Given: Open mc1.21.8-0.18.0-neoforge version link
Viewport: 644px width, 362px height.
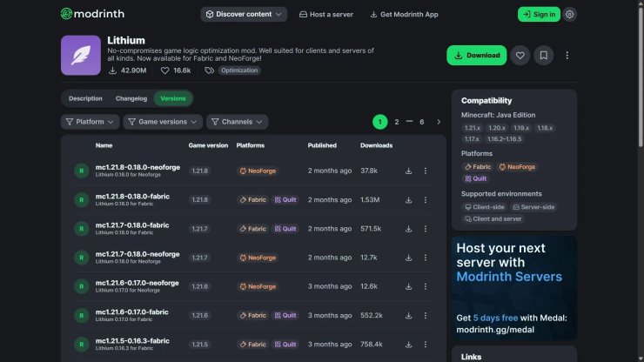Looking at the screenshot, I should pyautogui.click(x=138, y=168).
